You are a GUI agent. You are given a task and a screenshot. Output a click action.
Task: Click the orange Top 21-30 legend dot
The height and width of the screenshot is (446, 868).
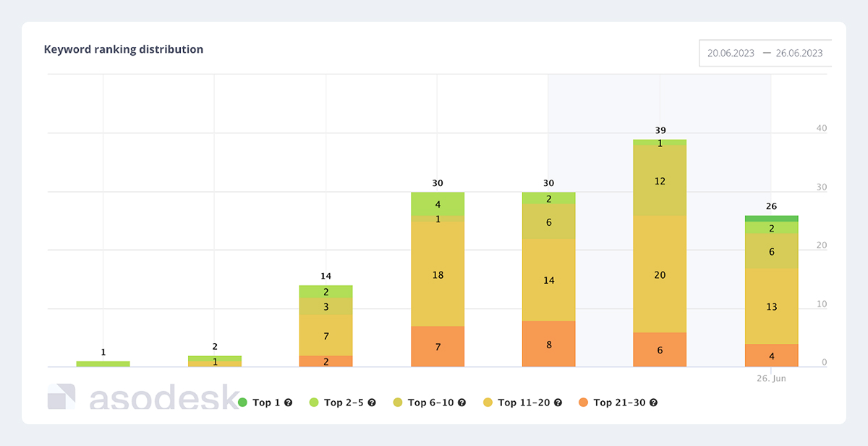click(583, 403)
